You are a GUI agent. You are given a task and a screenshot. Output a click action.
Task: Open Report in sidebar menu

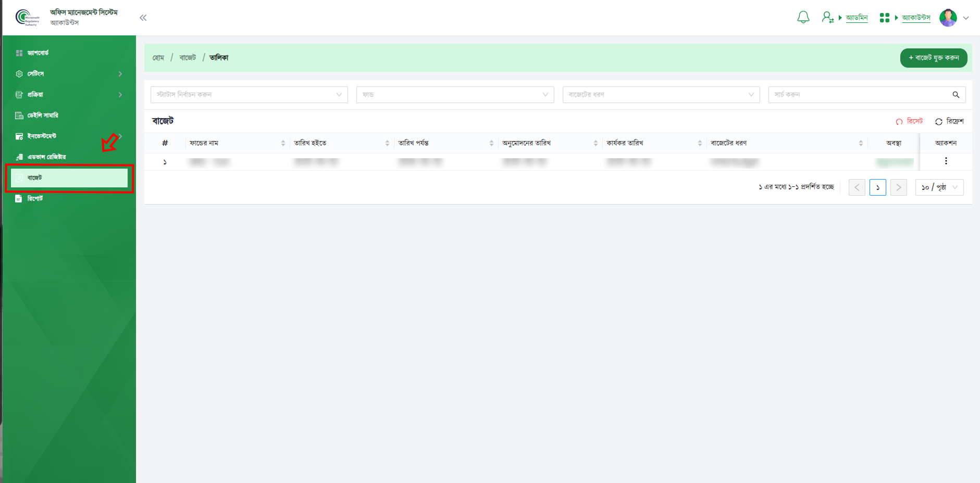pos(35,199)
